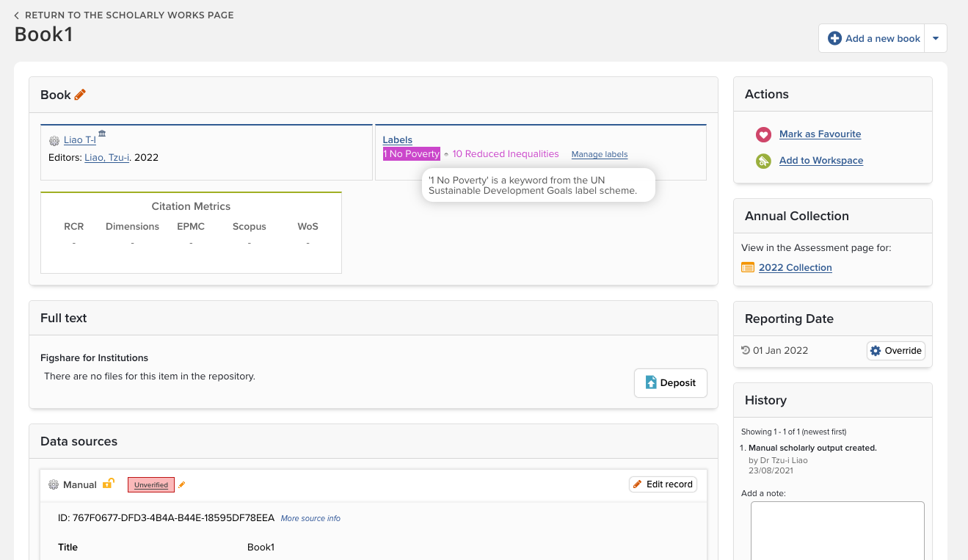Click the Deposit button
This screenshot has width=968, height=560.
(670, 383)
